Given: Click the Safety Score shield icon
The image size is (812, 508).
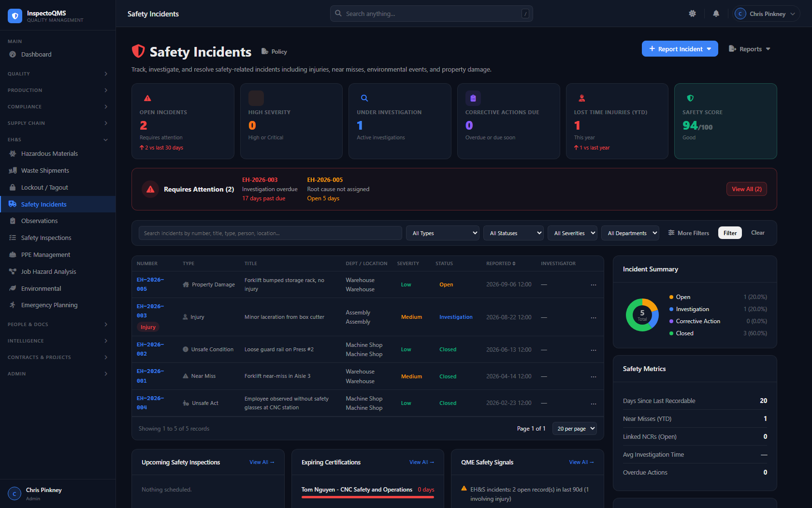Looking at the screenshot, I should [690, 98].
